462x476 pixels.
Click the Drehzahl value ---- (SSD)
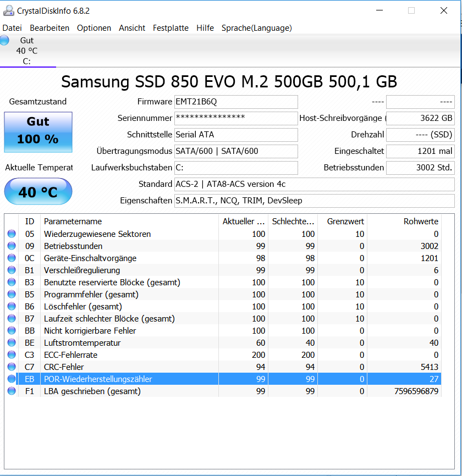coord(420,135)
